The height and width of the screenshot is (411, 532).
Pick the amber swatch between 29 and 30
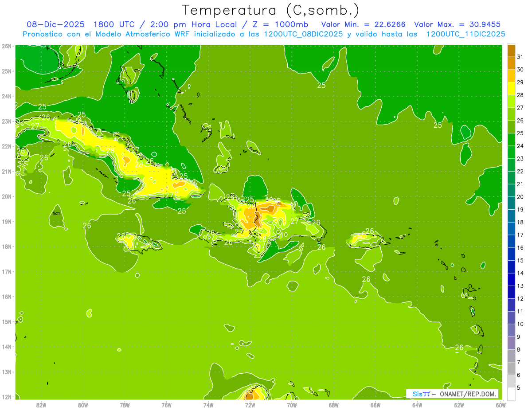(511, 76)
